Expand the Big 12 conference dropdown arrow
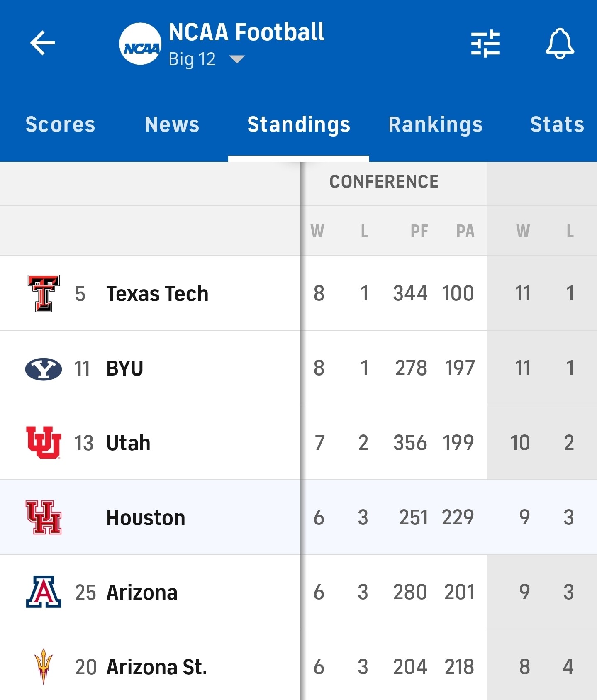 tap(237, 60)
